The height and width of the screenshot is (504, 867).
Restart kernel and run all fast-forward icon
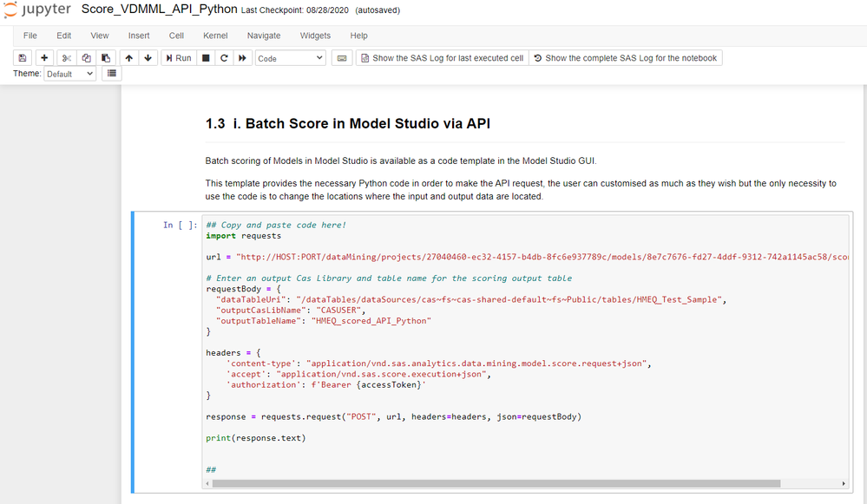(x=243, y=58)
